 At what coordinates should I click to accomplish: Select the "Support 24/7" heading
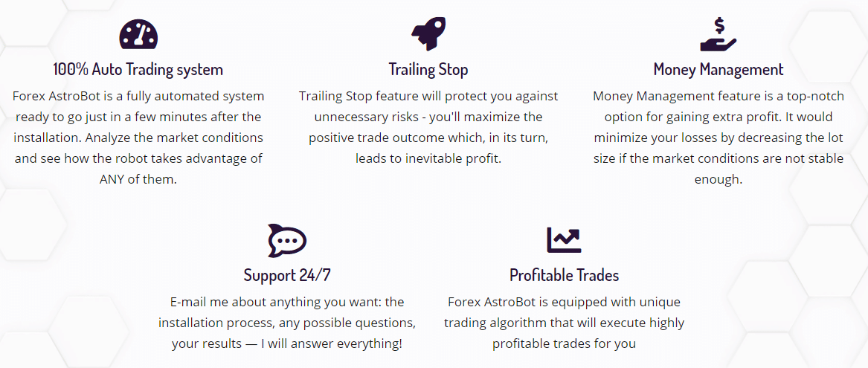click(287, 275)
